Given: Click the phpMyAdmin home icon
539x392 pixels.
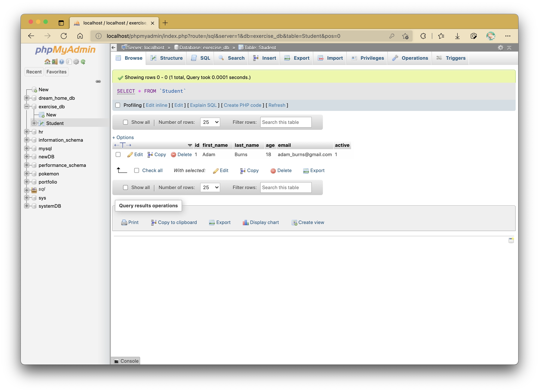Looking at the screenshot, I should tap(47, 62).
